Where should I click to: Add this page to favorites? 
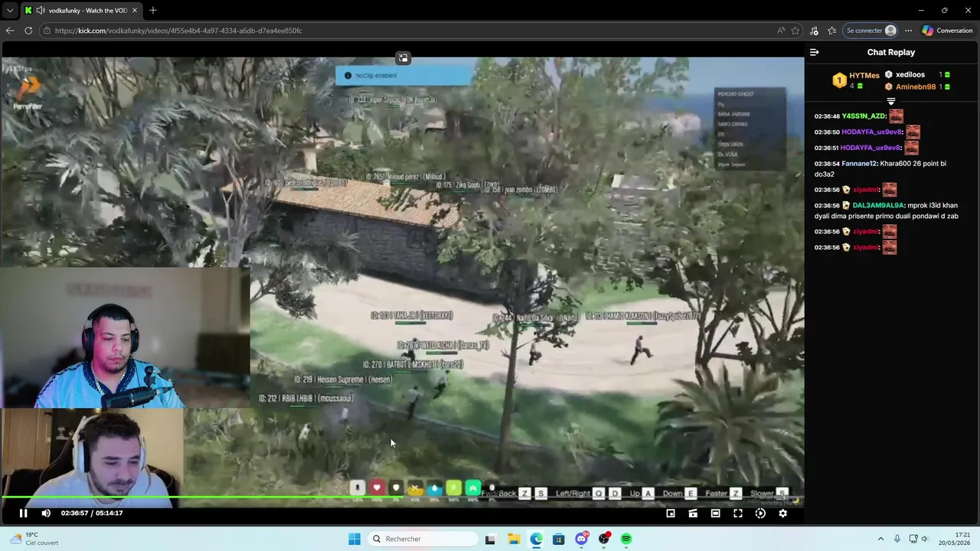point(795,31)
